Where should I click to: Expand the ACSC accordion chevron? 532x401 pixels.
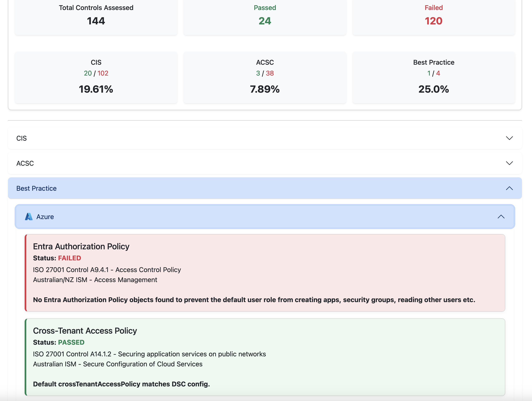[509, 163]
